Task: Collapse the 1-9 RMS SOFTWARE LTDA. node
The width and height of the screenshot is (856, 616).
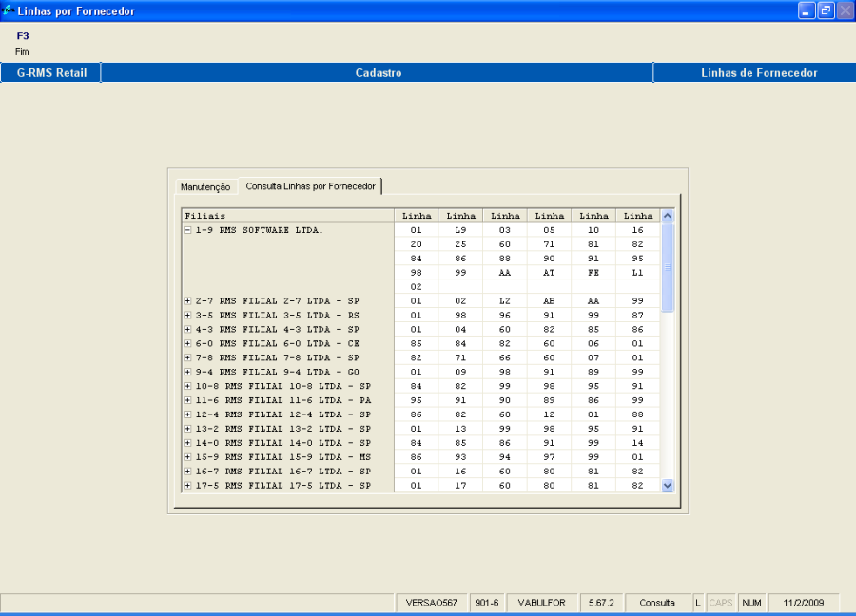Action: point(187,230)
